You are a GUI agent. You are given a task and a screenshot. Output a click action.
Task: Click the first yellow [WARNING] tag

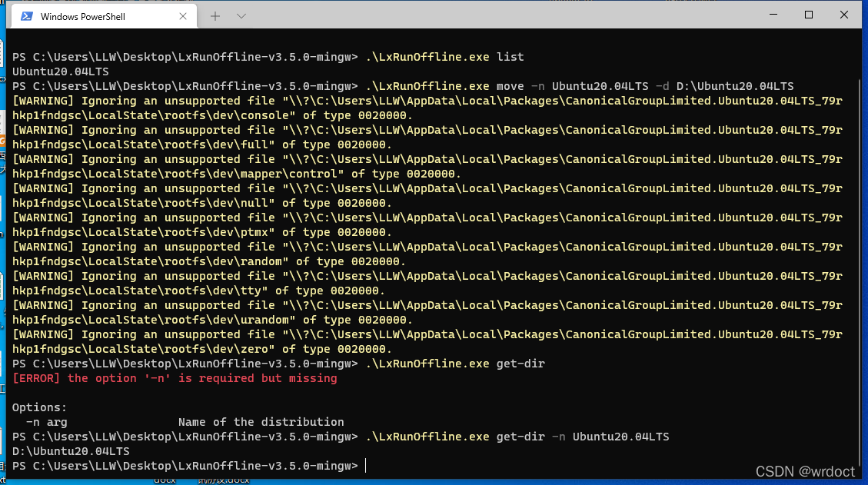[42, 100]
